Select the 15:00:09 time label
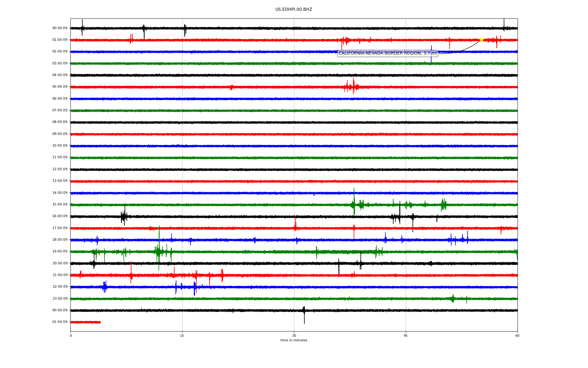The image size is (588, 368). coord(60,205)
